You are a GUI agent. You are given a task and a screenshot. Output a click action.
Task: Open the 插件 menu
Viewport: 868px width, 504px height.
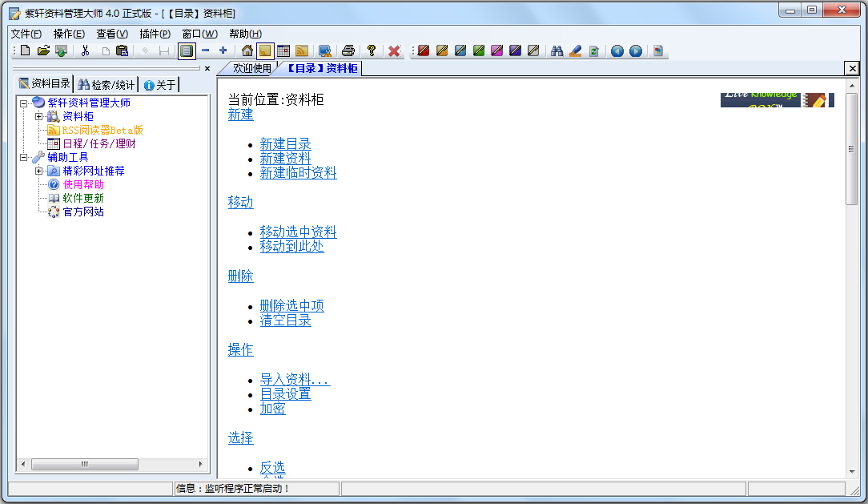pos(154,34)
